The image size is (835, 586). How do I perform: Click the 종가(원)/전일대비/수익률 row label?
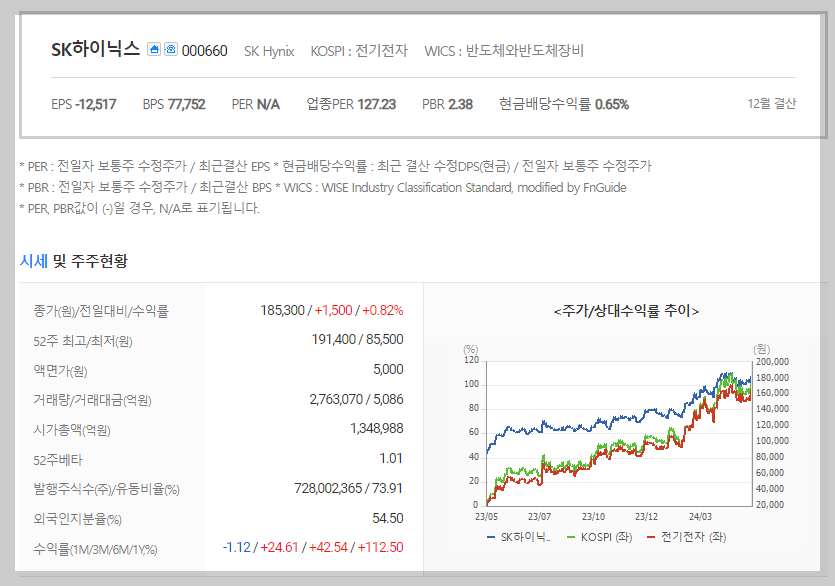click(101, 311)
